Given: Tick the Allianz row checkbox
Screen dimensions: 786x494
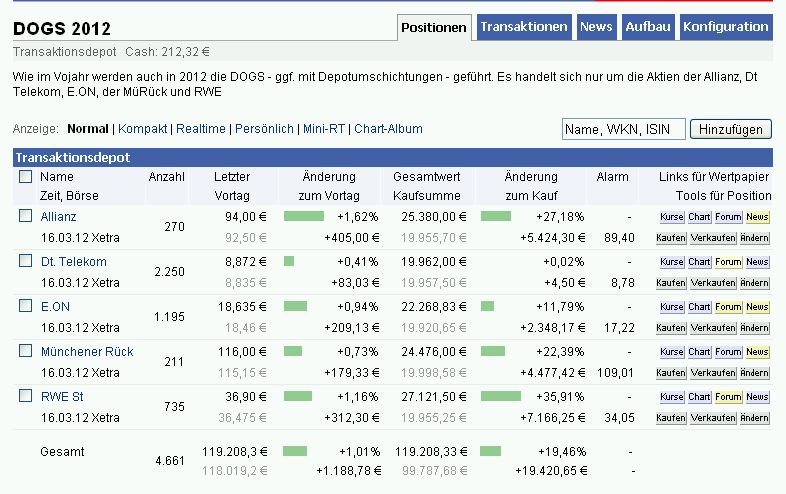Looking at the screenshot, I should [26, 216].
